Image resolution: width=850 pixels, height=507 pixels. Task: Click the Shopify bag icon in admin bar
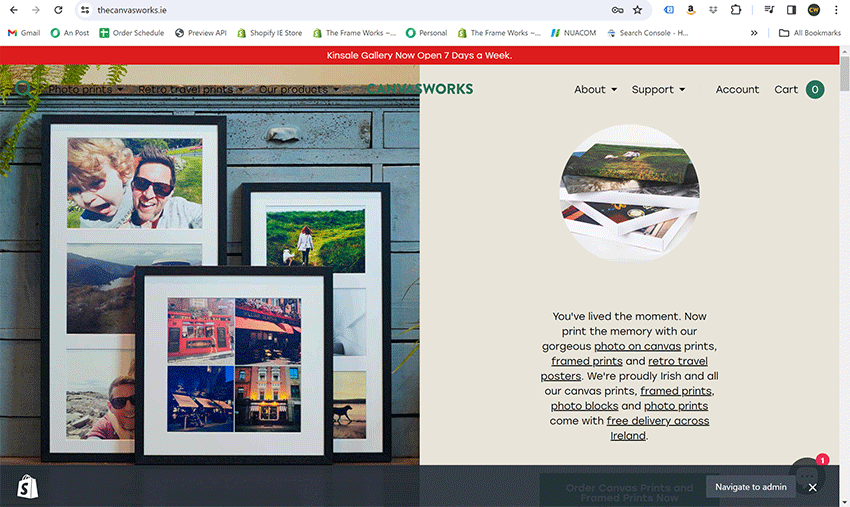point(27,486)
